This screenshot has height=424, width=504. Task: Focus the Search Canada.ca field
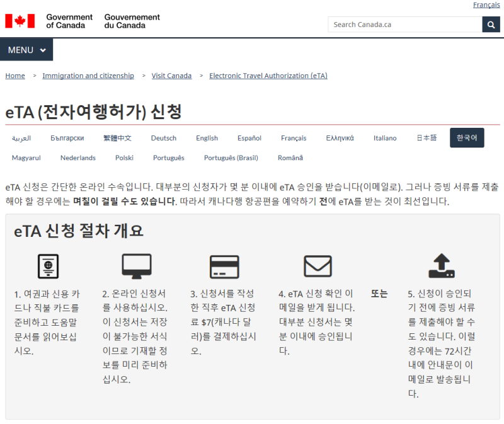405,25
